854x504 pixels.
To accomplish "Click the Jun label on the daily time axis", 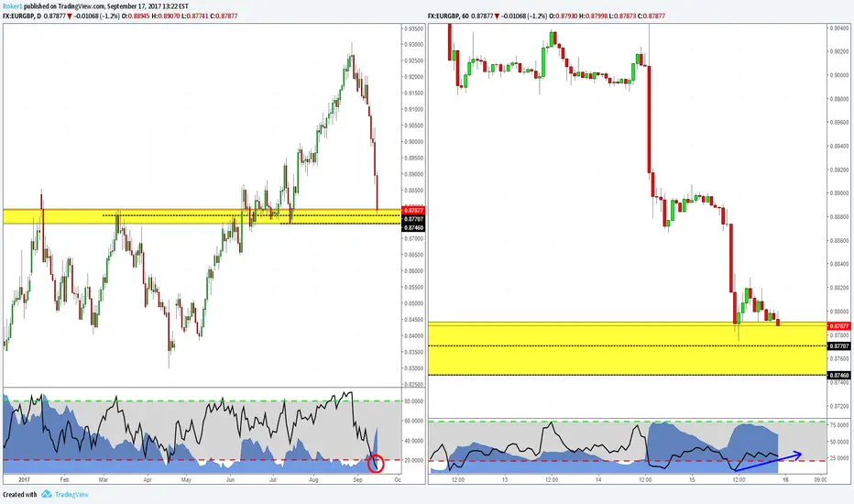I will click(x=230, y=480).
